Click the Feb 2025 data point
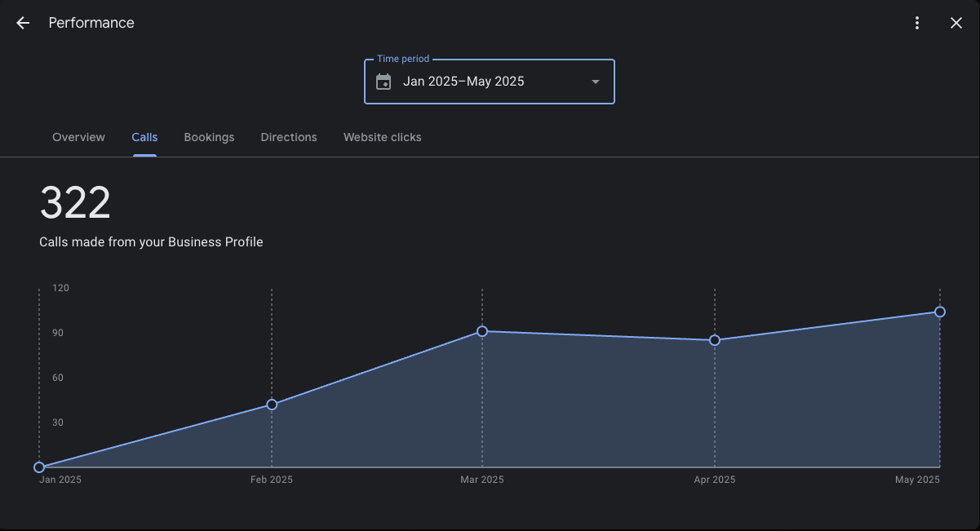The image size is (980, 531). 272,405
